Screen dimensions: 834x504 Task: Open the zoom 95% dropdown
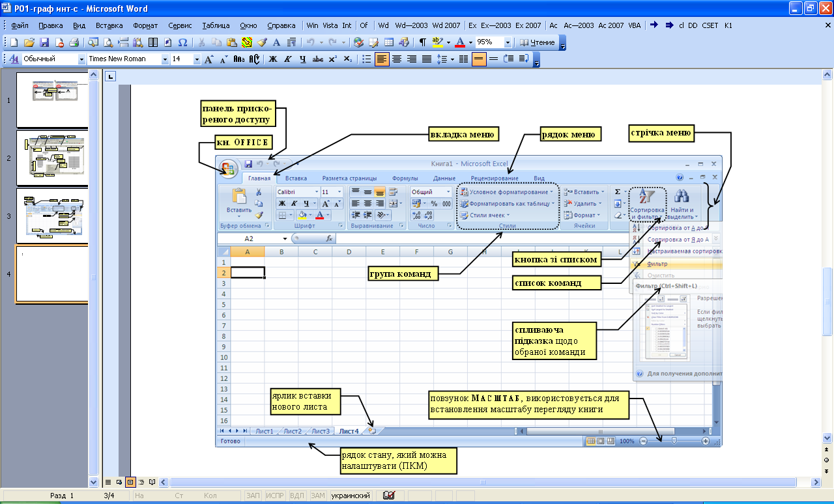tap(508, 42)
